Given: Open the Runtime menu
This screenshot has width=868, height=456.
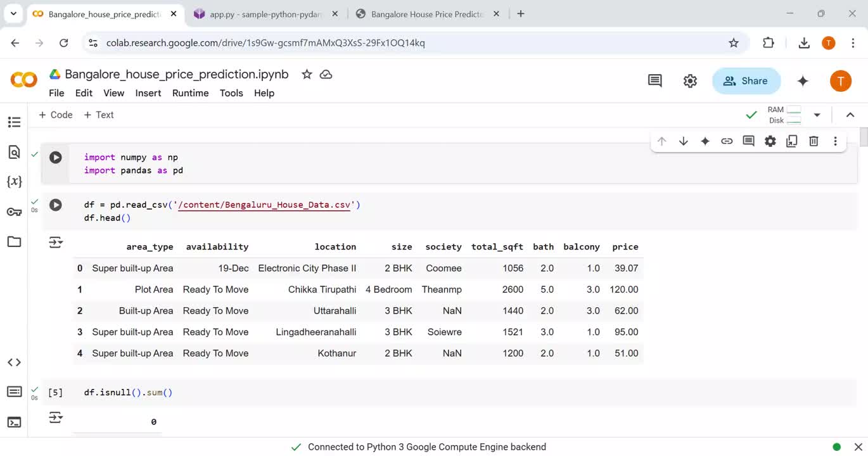Looking at the screenshot, I should (x=190, y=93).
